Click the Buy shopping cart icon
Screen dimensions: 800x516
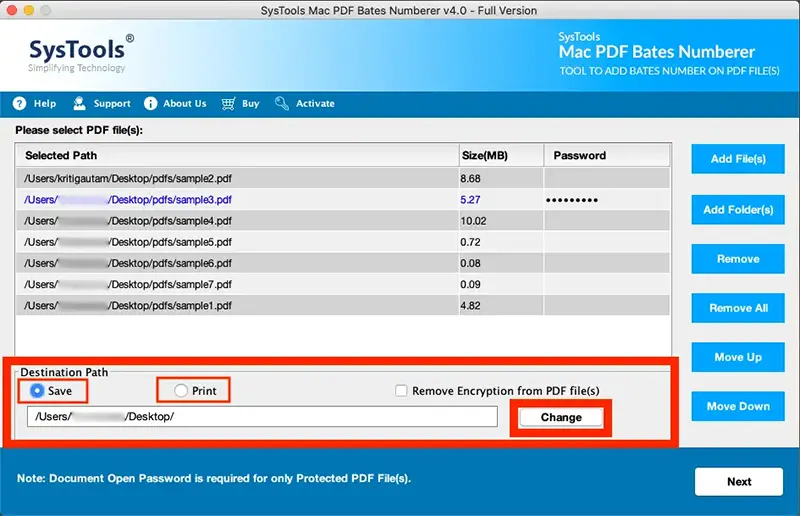tap(228, 104)
